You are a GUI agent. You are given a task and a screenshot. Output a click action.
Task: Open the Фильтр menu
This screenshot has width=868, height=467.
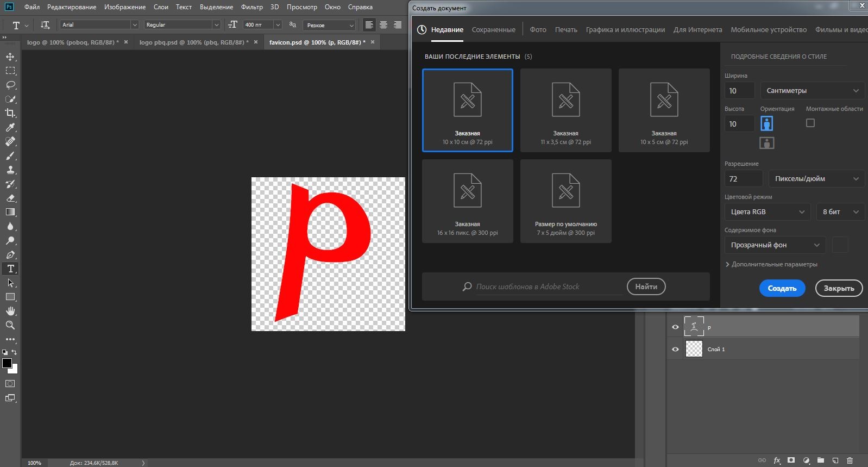point(252,7)
